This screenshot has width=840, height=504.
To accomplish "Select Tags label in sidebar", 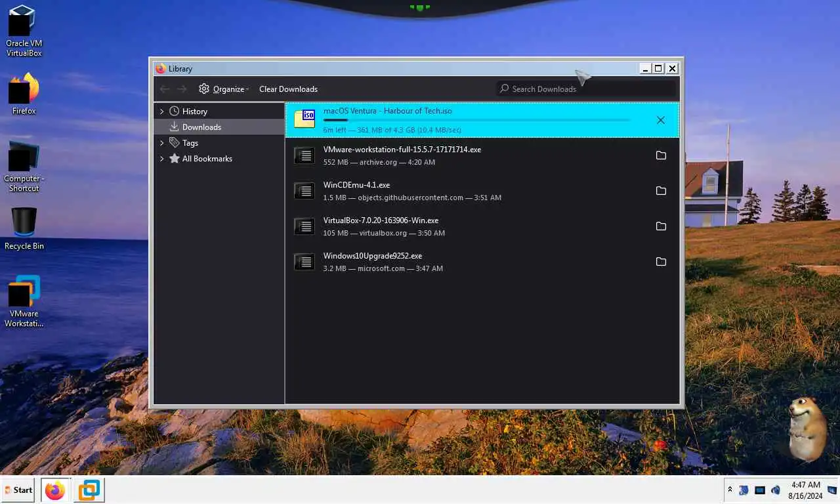I will tap(190, 143).
